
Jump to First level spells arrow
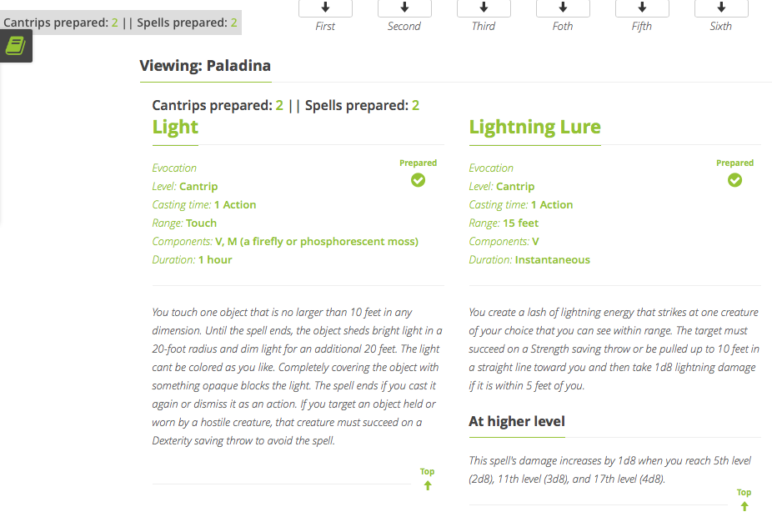point(325,8)
